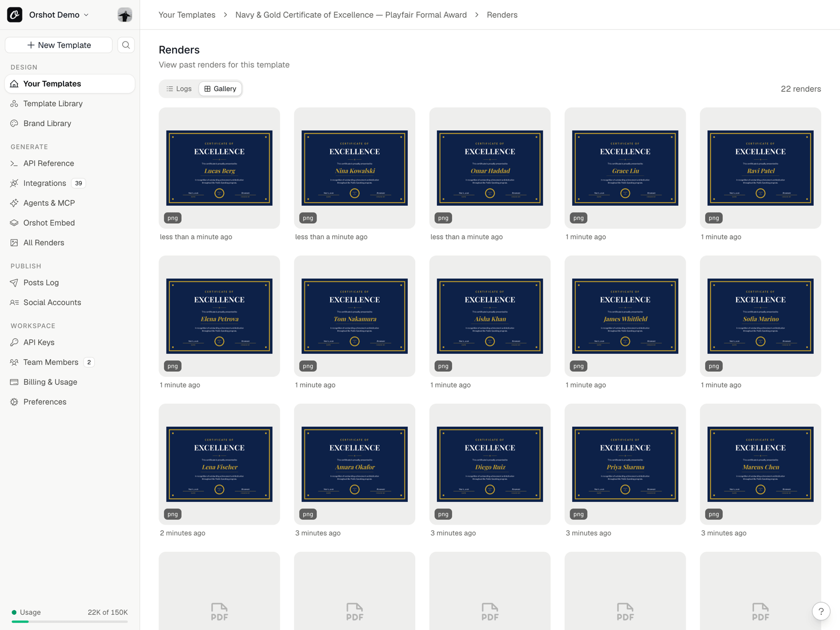Open the Lucas Berg certificate render
840x630 pixels.
coord(219,168)
